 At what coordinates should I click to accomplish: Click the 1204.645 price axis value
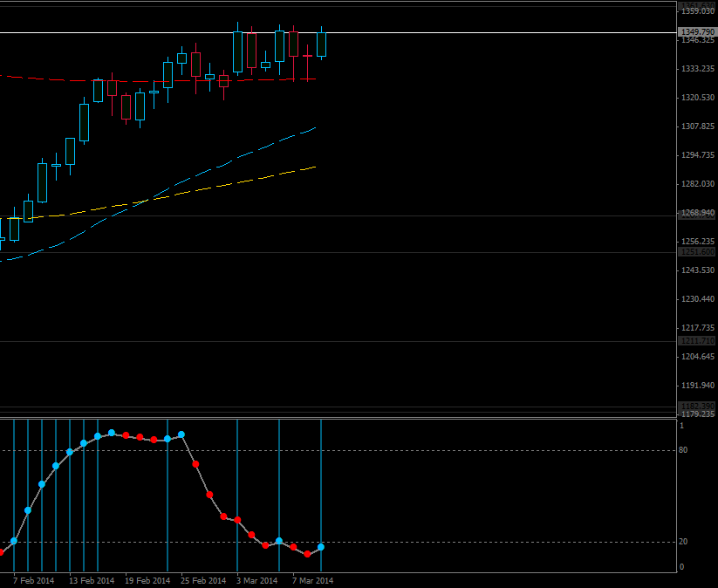[x=698, y=357]
